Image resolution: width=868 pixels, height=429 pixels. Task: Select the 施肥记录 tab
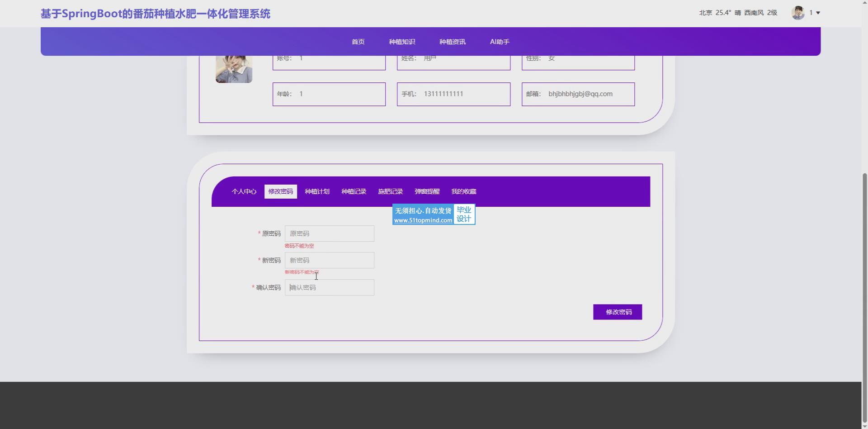390,191
